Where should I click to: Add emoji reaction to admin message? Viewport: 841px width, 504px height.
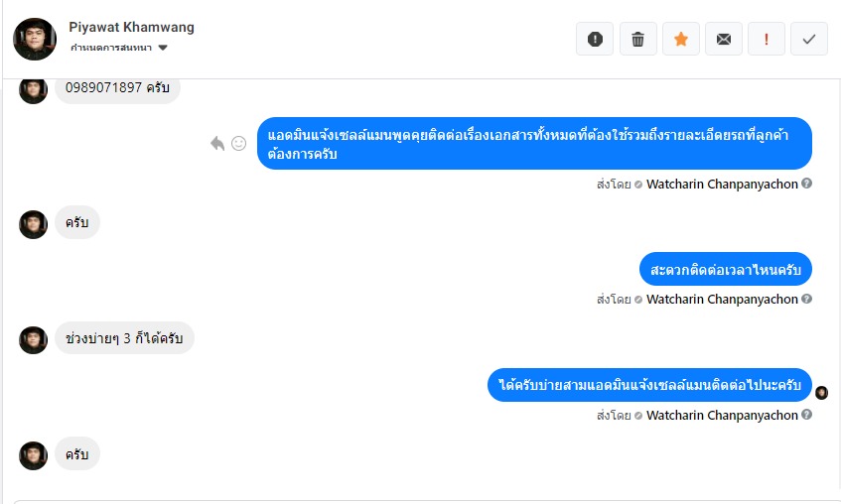(x=238, y=143)
